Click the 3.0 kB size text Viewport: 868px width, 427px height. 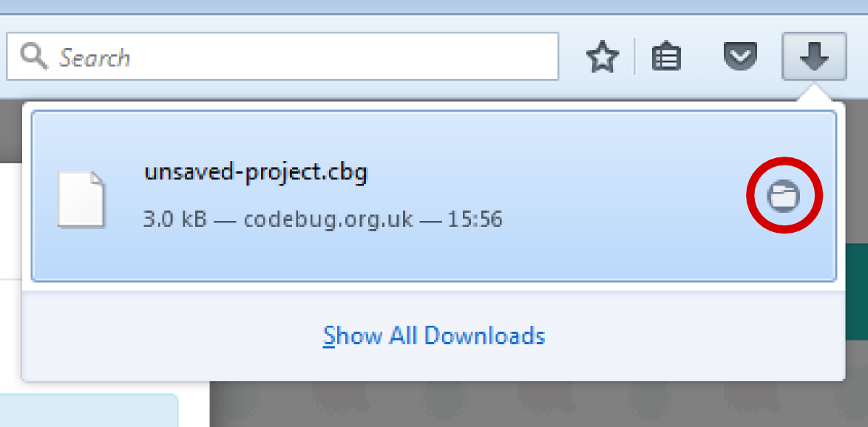tap(175, 220)
